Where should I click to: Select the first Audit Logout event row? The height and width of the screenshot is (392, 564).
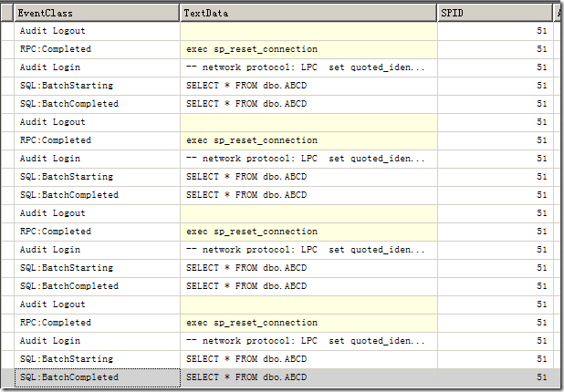[x=53, y=31]
